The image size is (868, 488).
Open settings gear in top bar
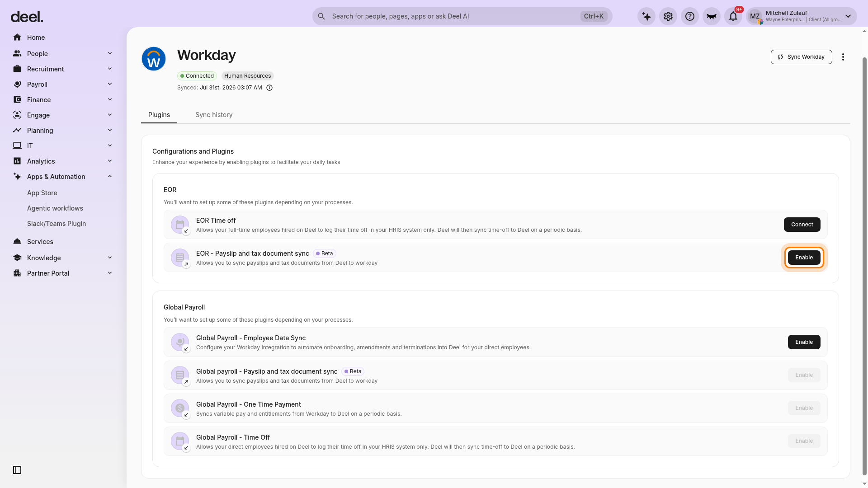click(668, 16)
